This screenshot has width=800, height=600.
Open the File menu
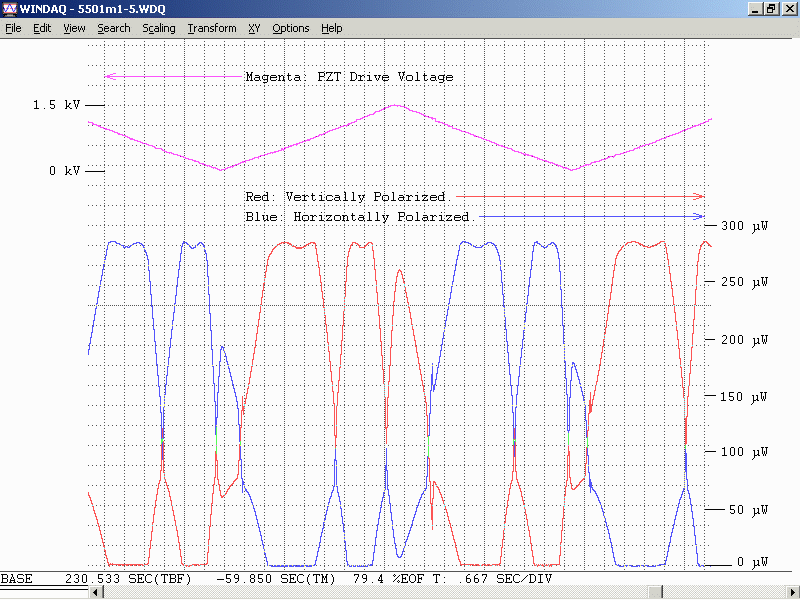pyautogui.click(x=13, y=28)
